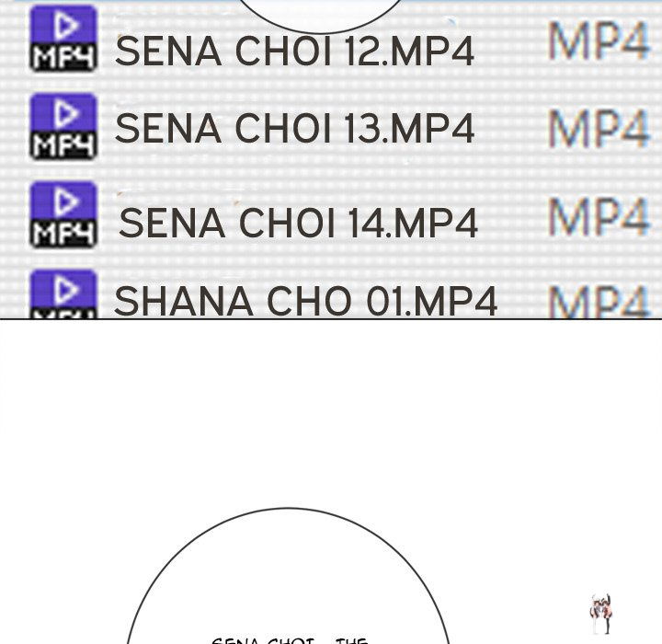Click the purple MP4 icon beside SENA CHOI 14
Viewport: 662px width, 644px height.
(x=63, y=214)
